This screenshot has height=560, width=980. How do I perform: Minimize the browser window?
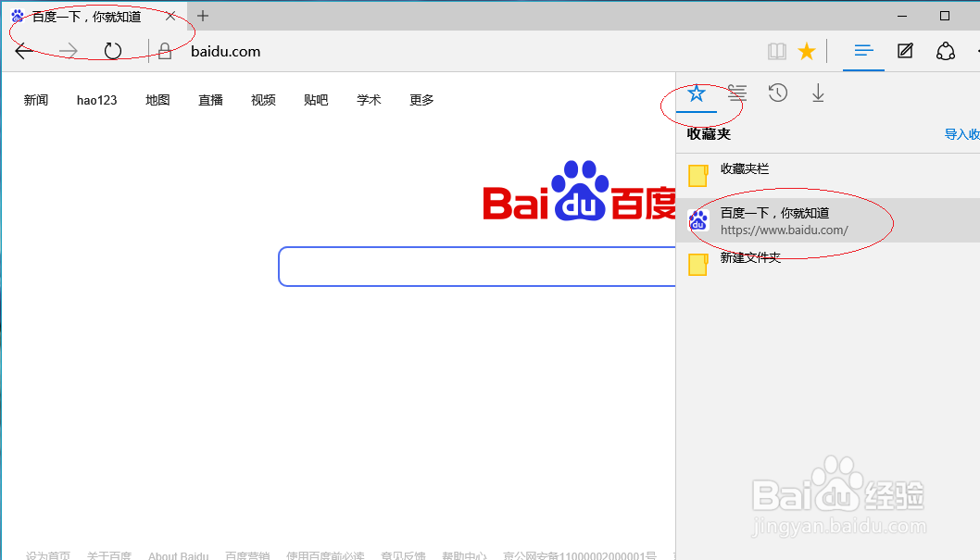pyautogui.click(x=902, y=17)
